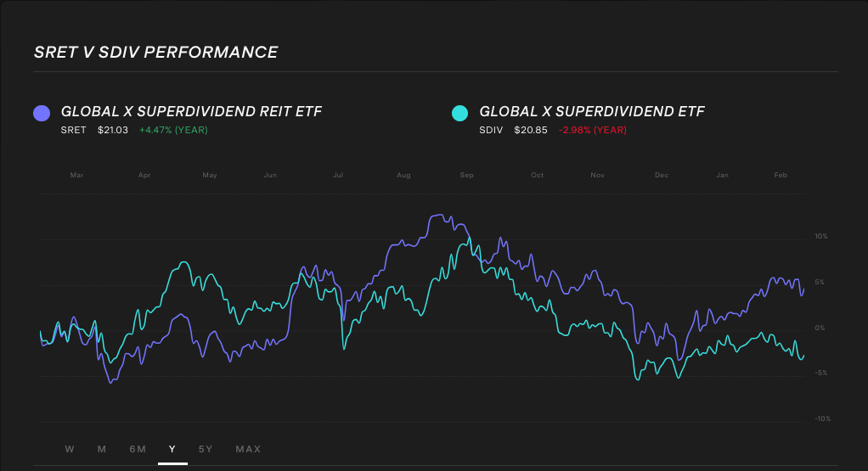
Task: Click the $20.85 SDIV price
Action: pyautogui.click(x=531, y=130)
